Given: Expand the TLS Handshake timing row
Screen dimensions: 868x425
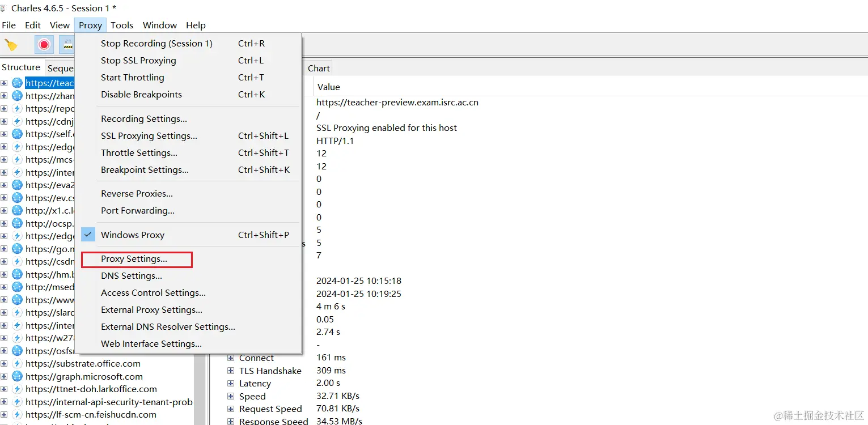Looking at the screenshot, I should pos(231,371).
